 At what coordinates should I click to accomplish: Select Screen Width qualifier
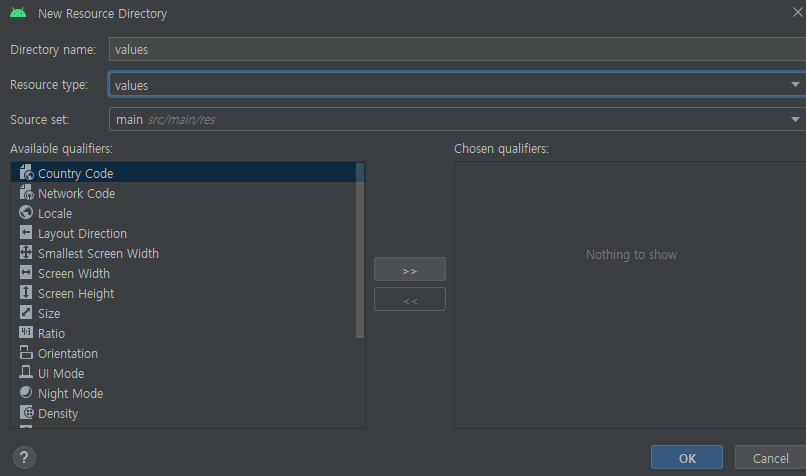(x=184, y=273)
